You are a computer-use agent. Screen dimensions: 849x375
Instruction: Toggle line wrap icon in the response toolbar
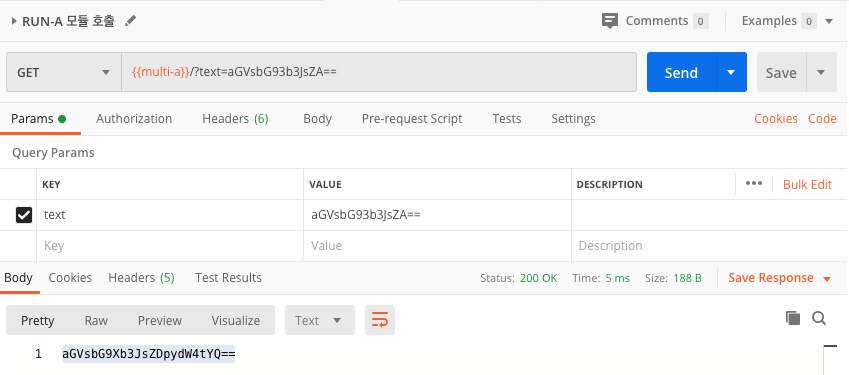[x=380, y=320]
